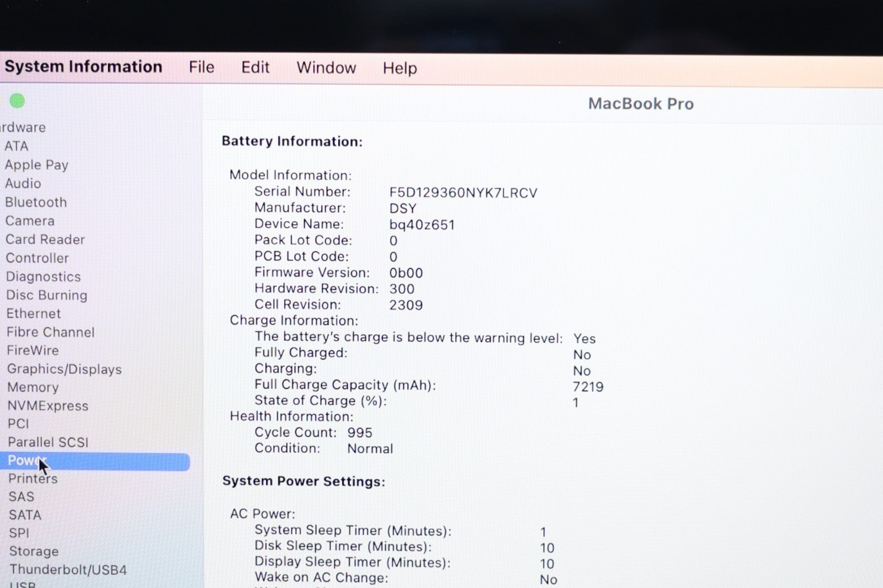Image resolution: width=883 pixels, height=588 pixels.
Task: Select PCI in the sidebar
Action: (18, 424)
